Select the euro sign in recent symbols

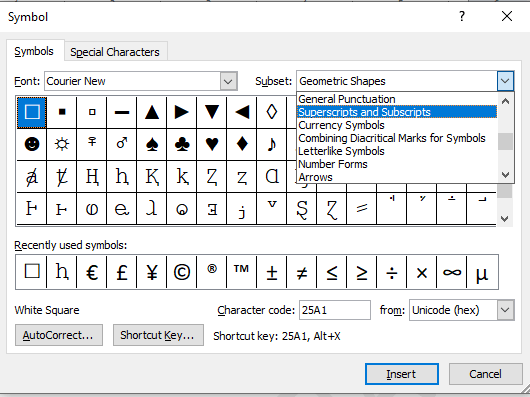click(92, 272)
